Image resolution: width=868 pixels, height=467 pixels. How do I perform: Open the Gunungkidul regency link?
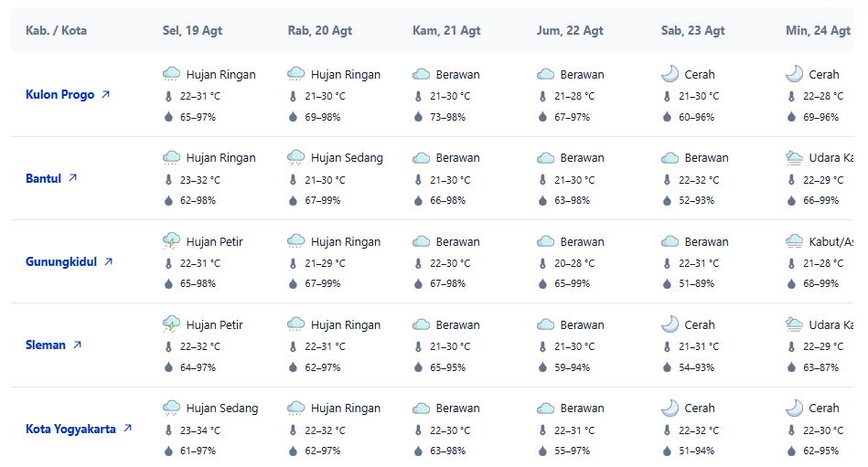point(69,261)
